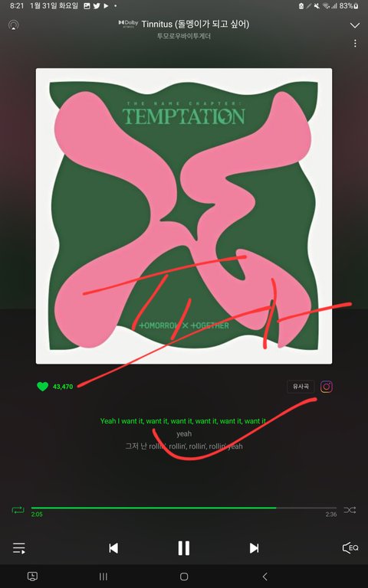Image resolution: width=368 pixels, height=588 pixels.
Task: Open the three-dot more options menu
Action: (355, 43)
